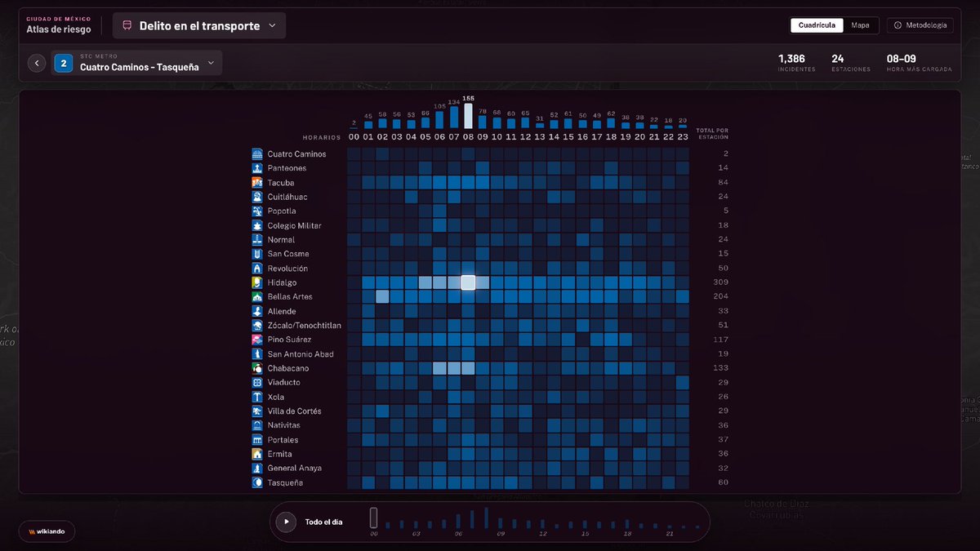Switch to the Mapa view
The height and width of the screenshot is (551, 980).
coord(860,25)
